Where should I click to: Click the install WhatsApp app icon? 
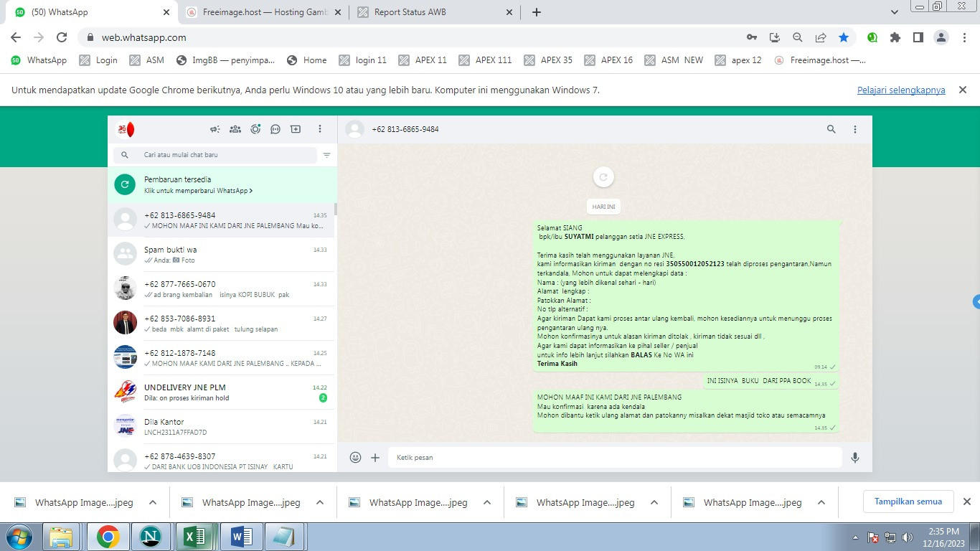pos(775,37)
